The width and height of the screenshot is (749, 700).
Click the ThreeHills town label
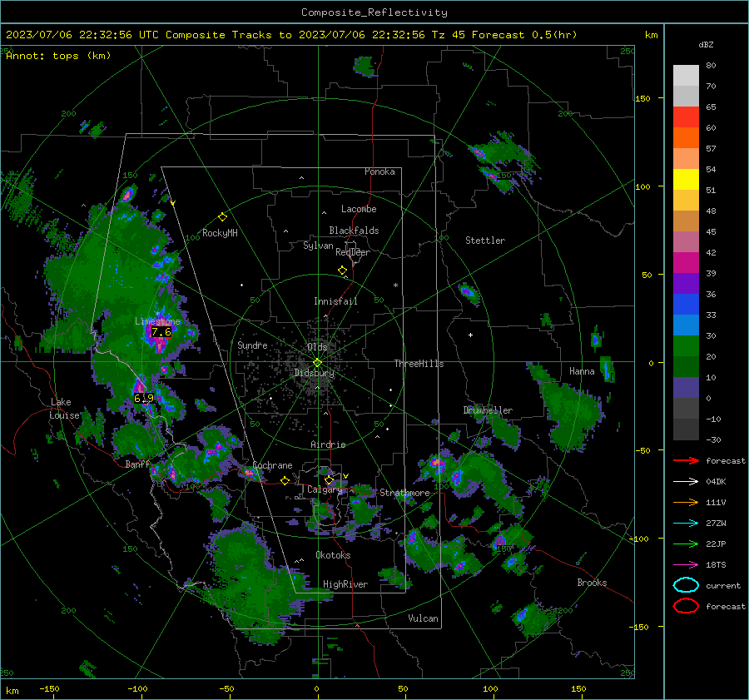click(419, 364)
